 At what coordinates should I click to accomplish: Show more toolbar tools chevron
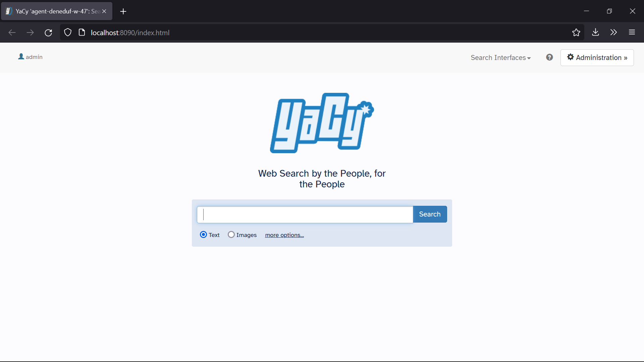(x=613, y=33)
